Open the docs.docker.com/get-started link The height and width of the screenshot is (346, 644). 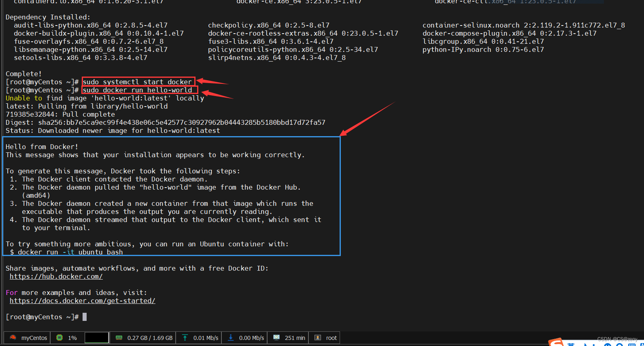point(83,301)
